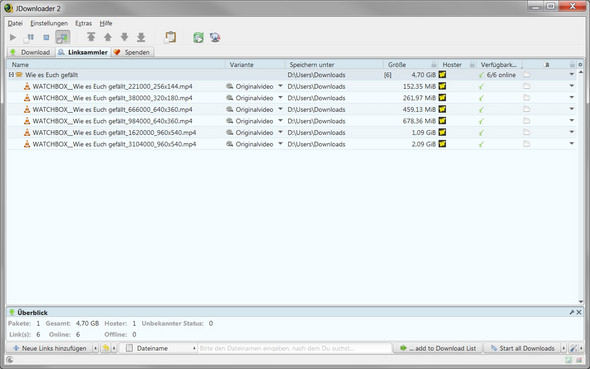
Task: Click '... add to Download List' button
Action: coord(438,348)
